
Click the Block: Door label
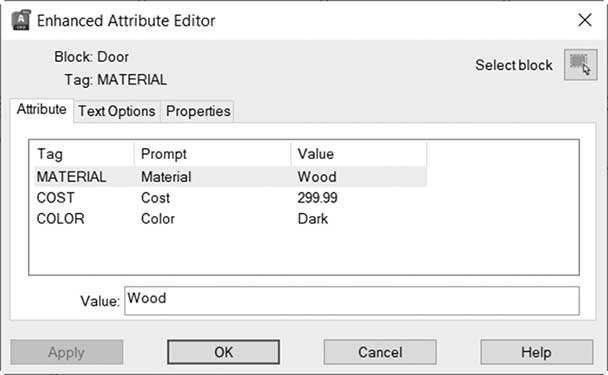(92, 57)
